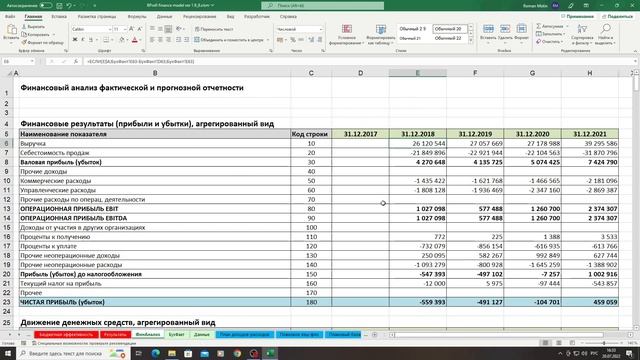Open the borders dropdown arrow
This screenshot has height=360, width=640.
[112, 40]
